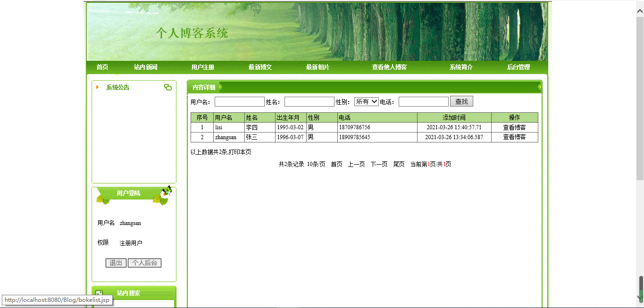644x308 pixels.
Task: Click the 打印本页 link
Action: click(240, 152)
